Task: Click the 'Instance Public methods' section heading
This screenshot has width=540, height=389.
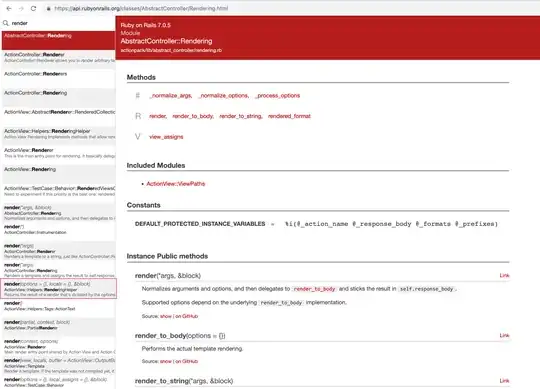Action: [x=167, y=256]
